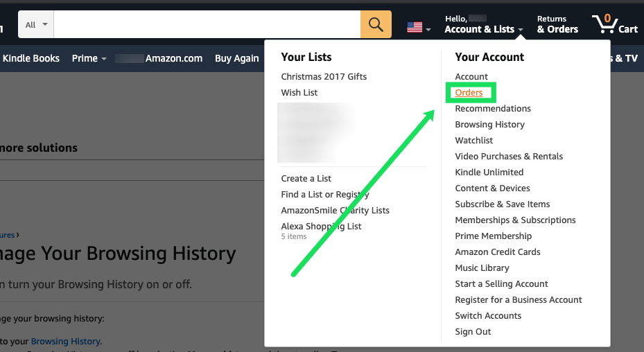The image size is (644, 352).
Task: Click Buy Again in navigation bar
Action: coord(236,58)
